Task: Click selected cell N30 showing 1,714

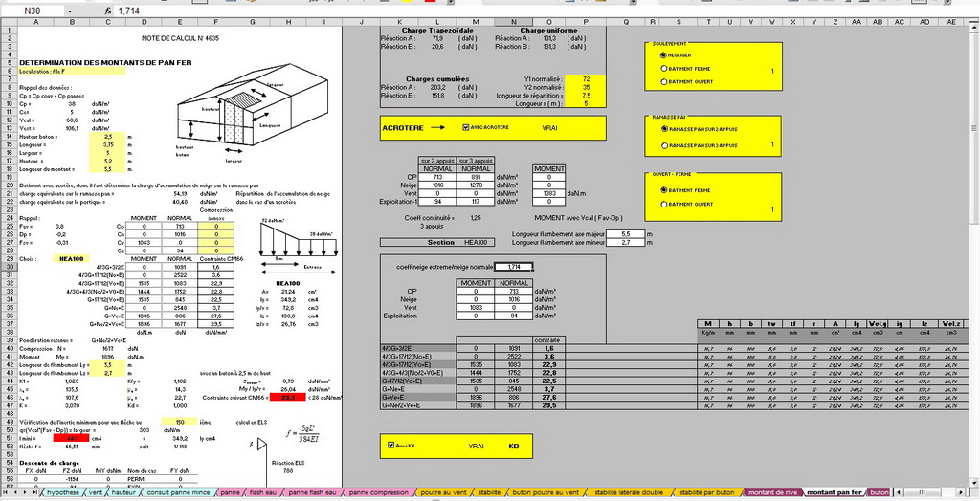Action: click(x=513, y=267)
